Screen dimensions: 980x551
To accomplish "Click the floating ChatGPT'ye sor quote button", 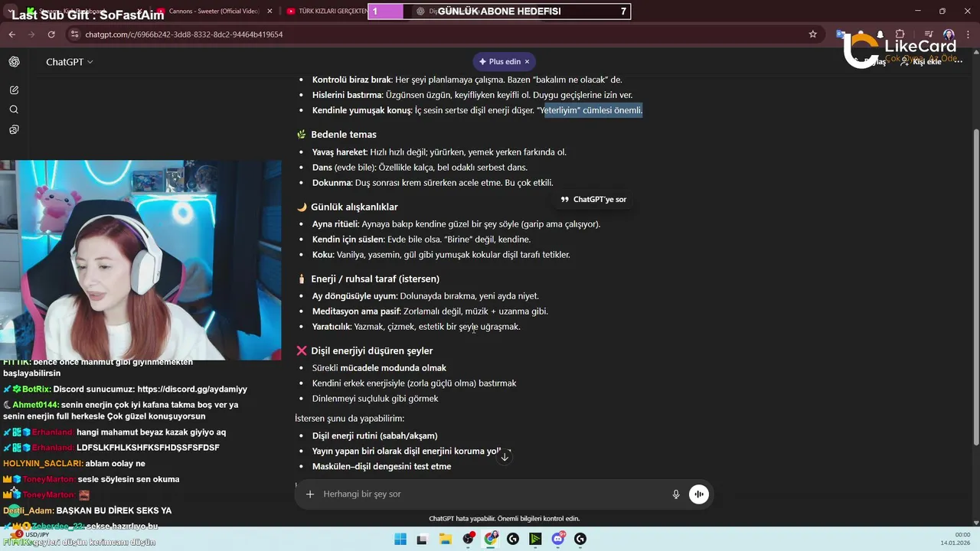I will point(593,199).
